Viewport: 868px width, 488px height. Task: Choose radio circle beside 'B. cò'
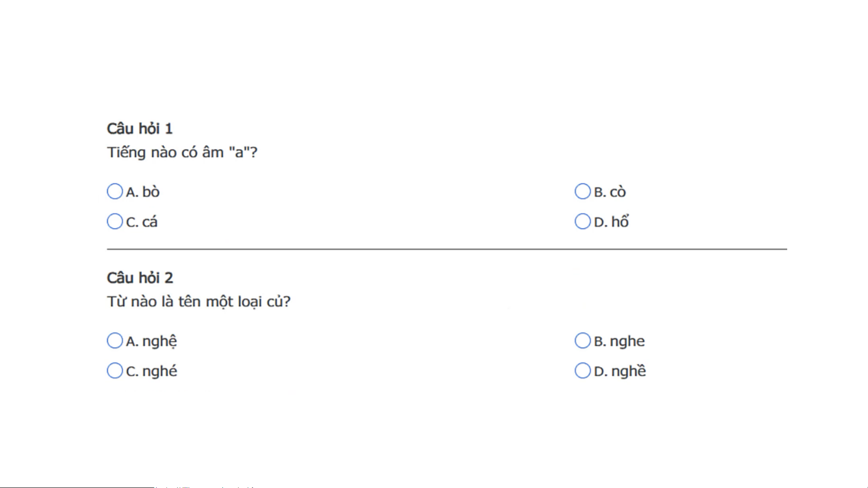click(582, 191)
